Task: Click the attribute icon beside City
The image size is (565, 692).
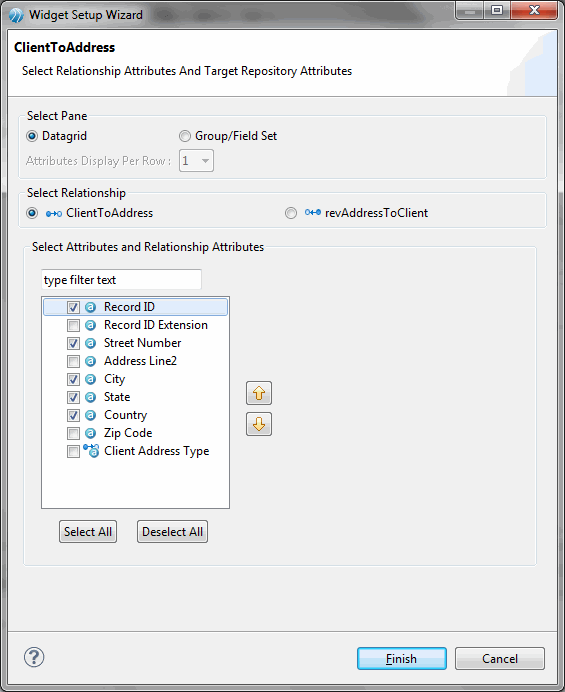Action: [x=90, y=379]
